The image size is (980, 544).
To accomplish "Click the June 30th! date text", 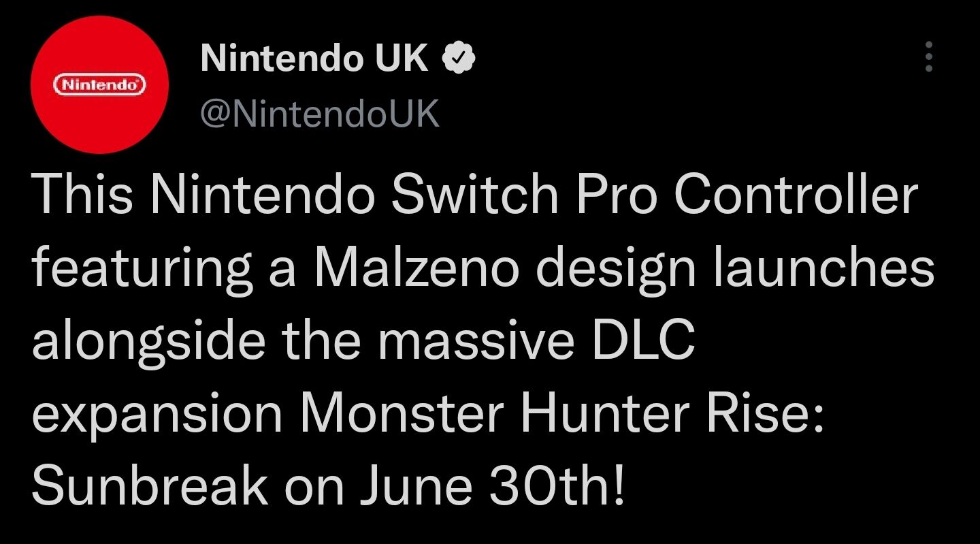I will [489, 484].
